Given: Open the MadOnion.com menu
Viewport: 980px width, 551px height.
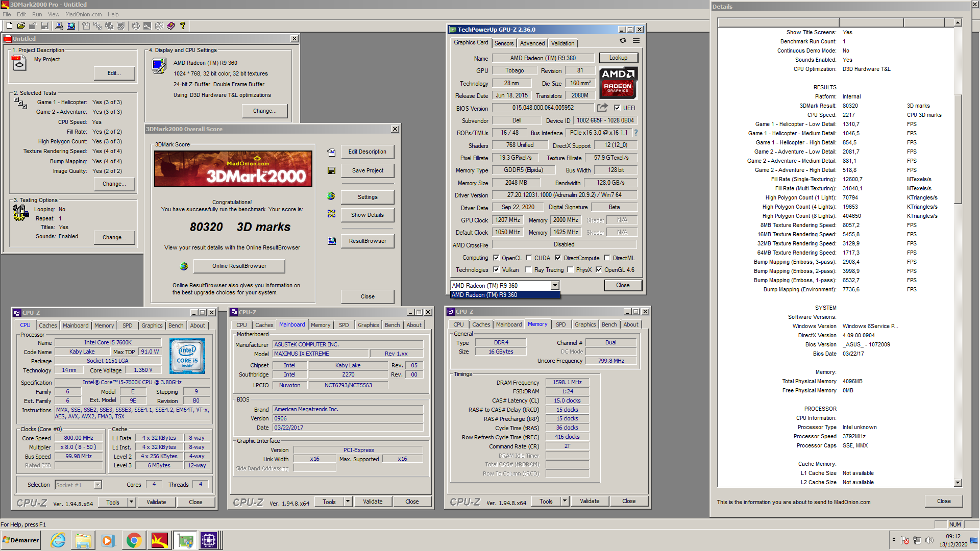Looking at the screenshot, I should point(83,14).
